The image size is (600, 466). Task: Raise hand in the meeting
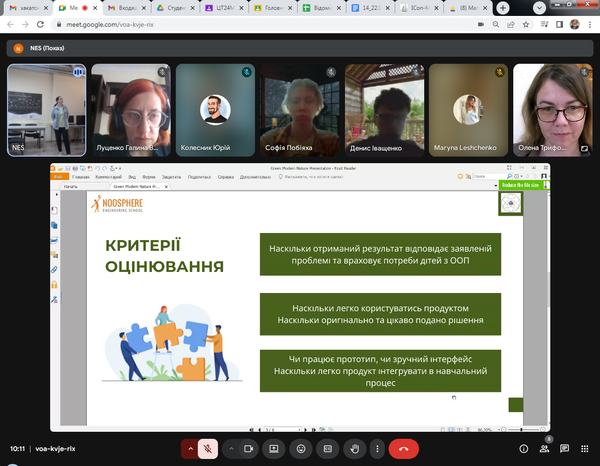[353, 449]
